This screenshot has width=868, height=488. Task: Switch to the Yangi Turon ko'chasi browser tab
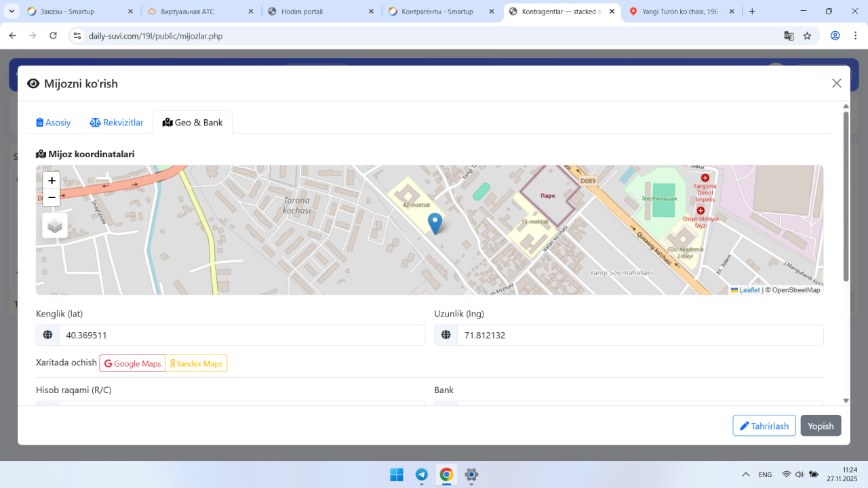[x=680, y=12]
